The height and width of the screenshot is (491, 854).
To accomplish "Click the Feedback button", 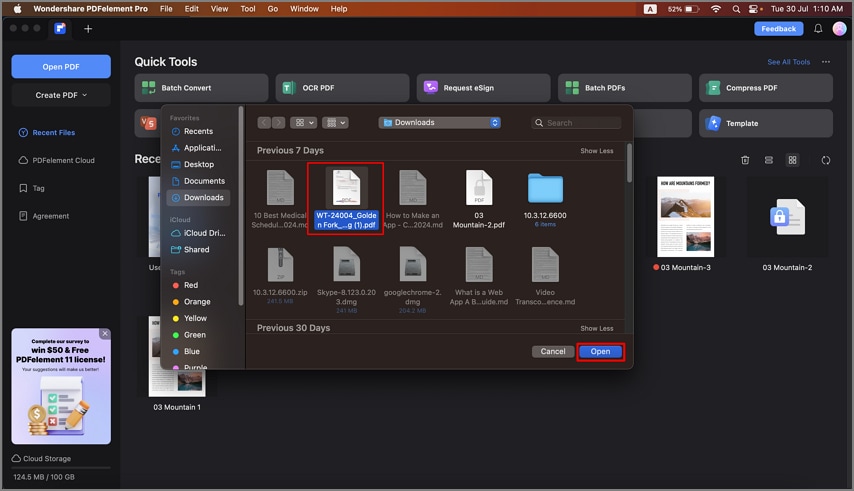I will click(x=778, y=29).
